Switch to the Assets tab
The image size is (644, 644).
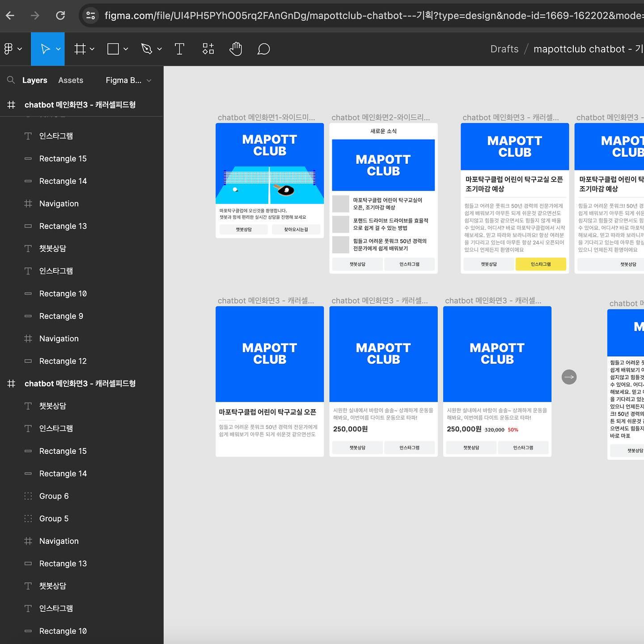[x=71, y=80]
